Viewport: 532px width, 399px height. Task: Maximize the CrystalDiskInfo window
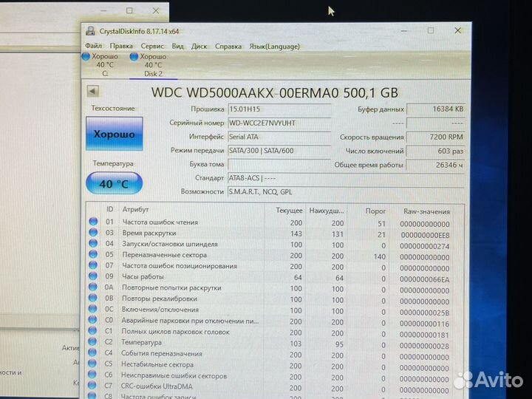431,30
